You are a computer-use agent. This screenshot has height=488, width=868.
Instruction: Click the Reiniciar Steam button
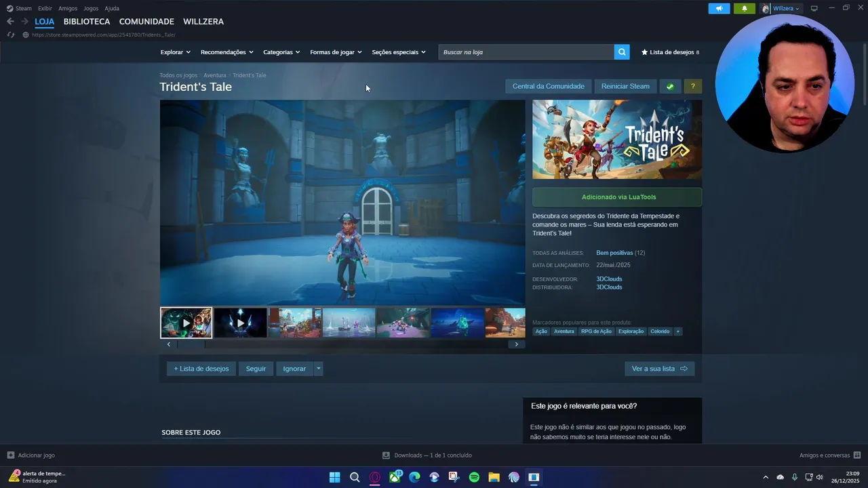pos(625,86)
